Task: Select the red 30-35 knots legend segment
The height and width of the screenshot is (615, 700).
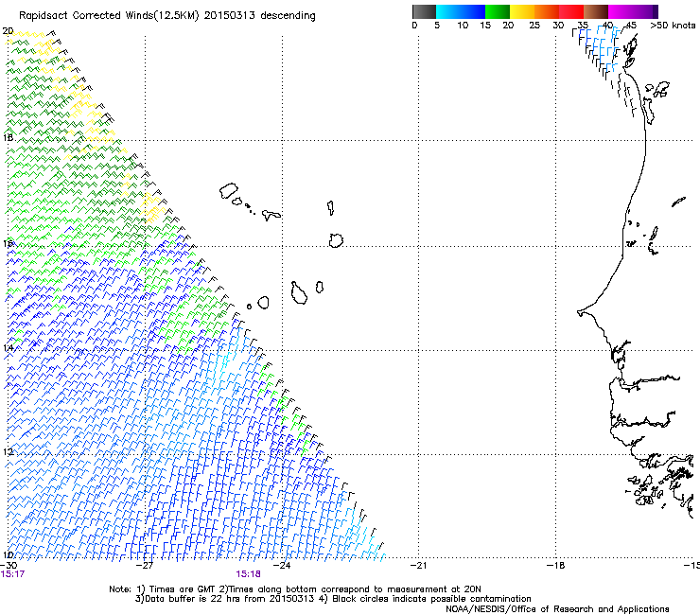Action: point(571,11)
